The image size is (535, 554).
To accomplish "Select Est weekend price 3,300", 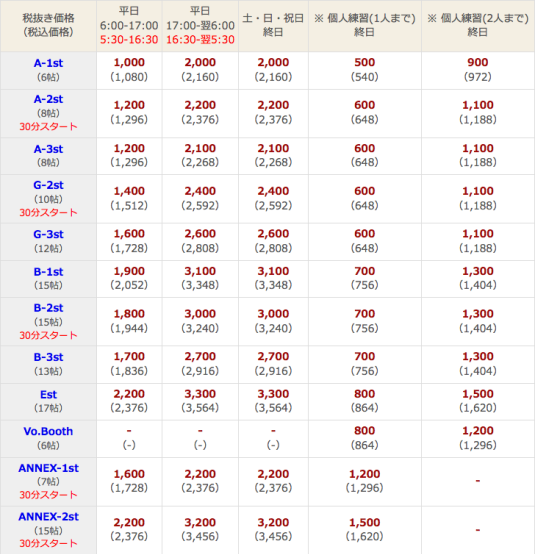I will click(x=273, y=394).
